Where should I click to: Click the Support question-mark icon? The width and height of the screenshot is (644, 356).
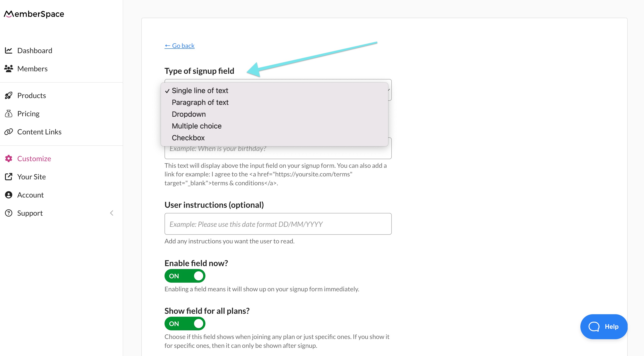(x=8, y=213)
